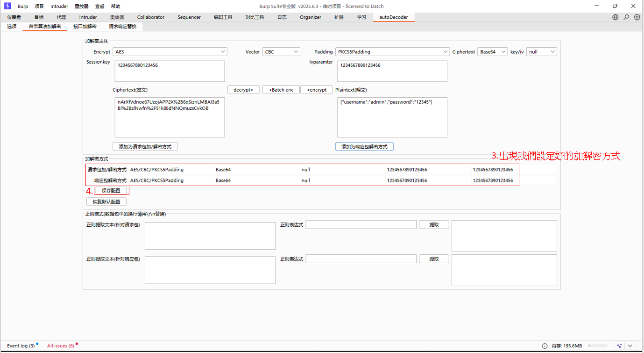Screen dimensions: 644x353
Task: Open the Burp menu
Action: pos(22,7)
